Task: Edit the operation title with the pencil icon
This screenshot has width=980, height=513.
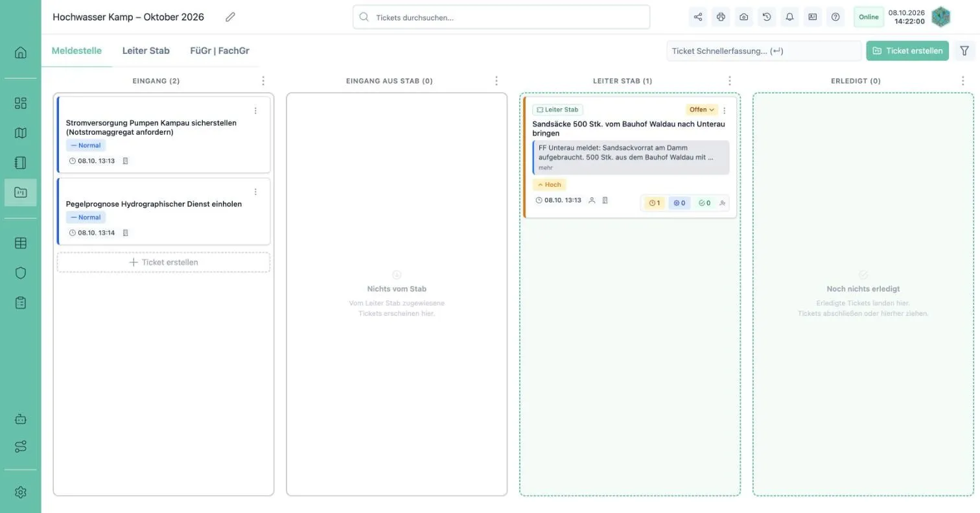Action: [x=230, y=18]
